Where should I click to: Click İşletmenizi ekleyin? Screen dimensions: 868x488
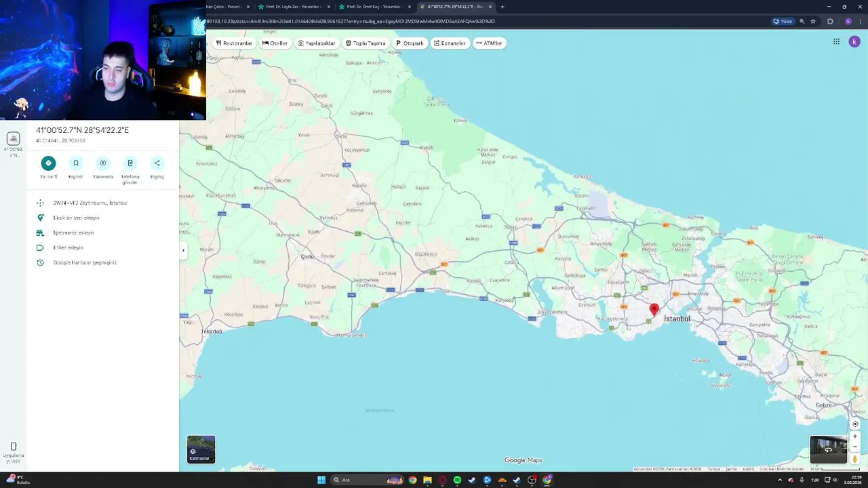(x=103, y=232)
